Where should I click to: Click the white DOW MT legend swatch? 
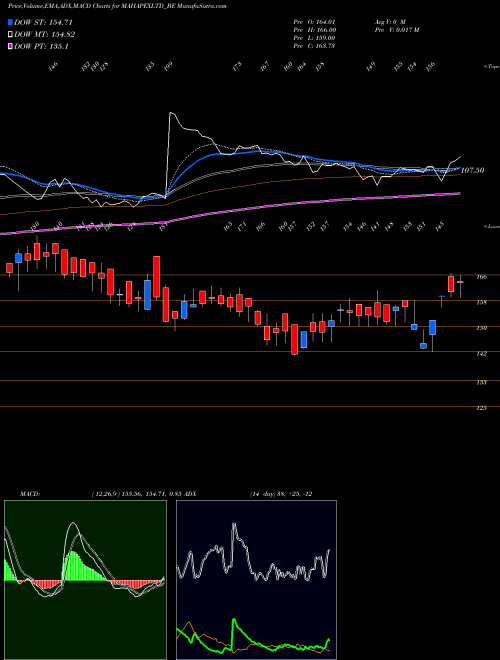(x=11, y=35)
